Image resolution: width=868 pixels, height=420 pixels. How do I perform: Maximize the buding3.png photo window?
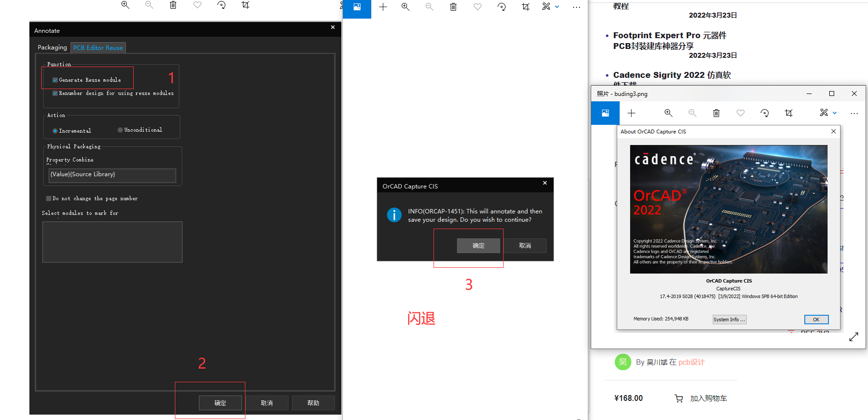click(832, 93)
